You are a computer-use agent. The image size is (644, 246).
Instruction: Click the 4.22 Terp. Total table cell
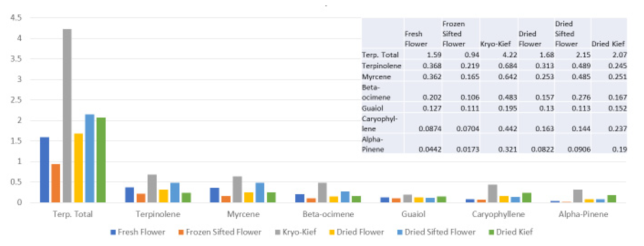(x=509, y=55)
